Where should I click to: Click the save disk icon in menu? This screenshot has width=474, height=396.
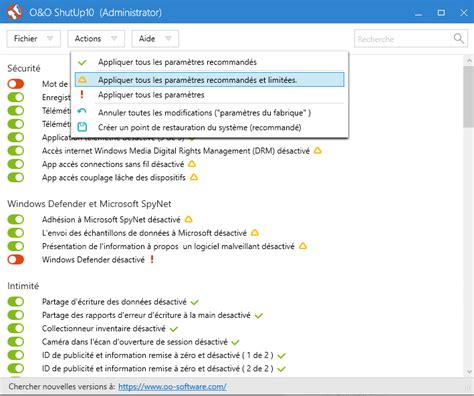(x=82, y=127)
